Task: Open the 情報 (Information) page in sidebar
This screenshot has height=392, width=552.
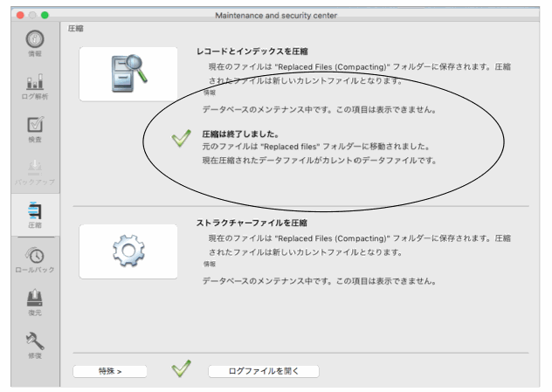Action: (35, 42)
